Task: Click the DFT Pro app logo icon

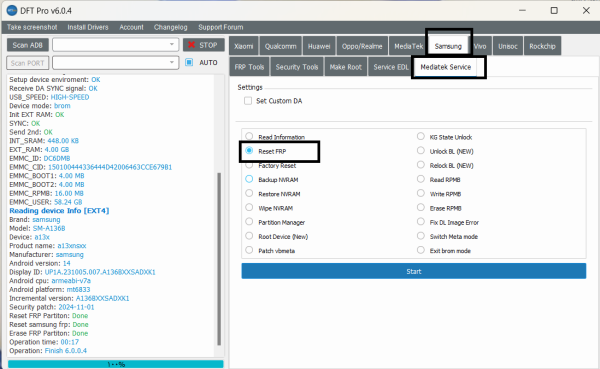Action: (x=12, y=10)
